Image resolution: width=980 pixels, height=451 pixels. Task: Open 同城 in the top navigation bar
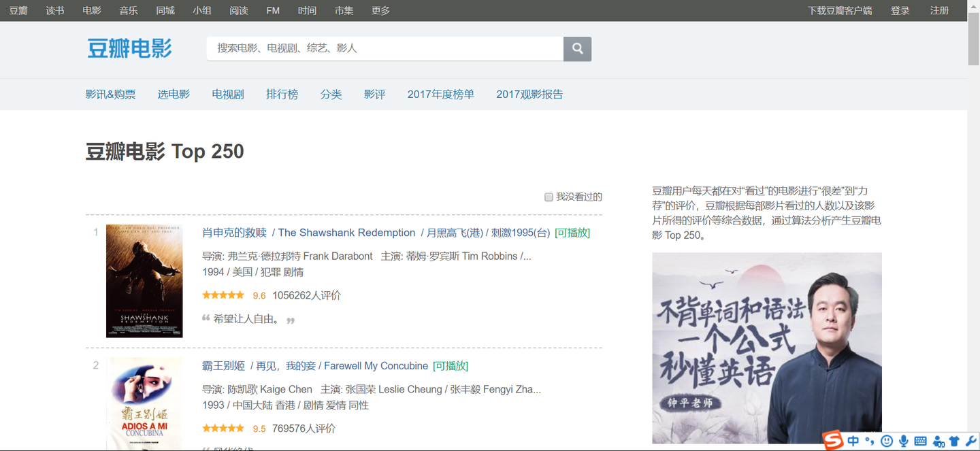coord(165,11)
